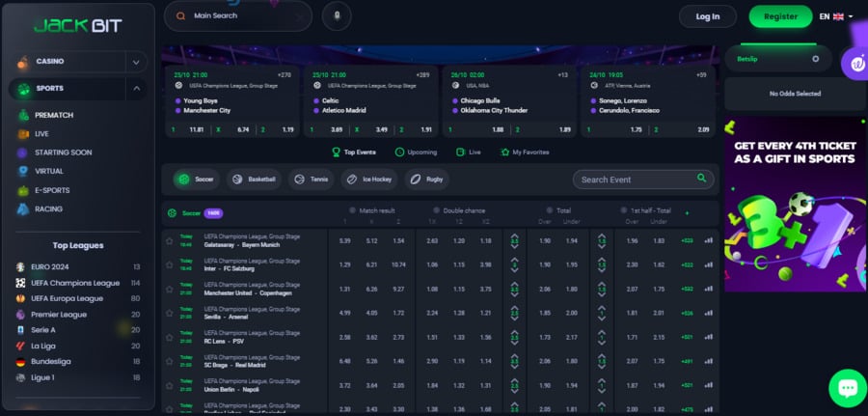Click the microphone voice search icon
The height and width of the screenshot is (416, 868).
coord(337,16)
